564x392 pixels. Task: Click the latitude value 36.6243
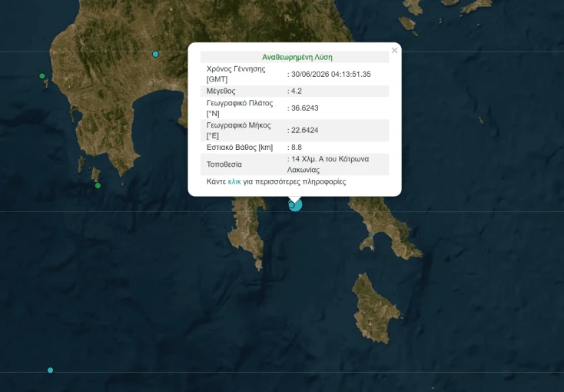click(x=304, y=108)
